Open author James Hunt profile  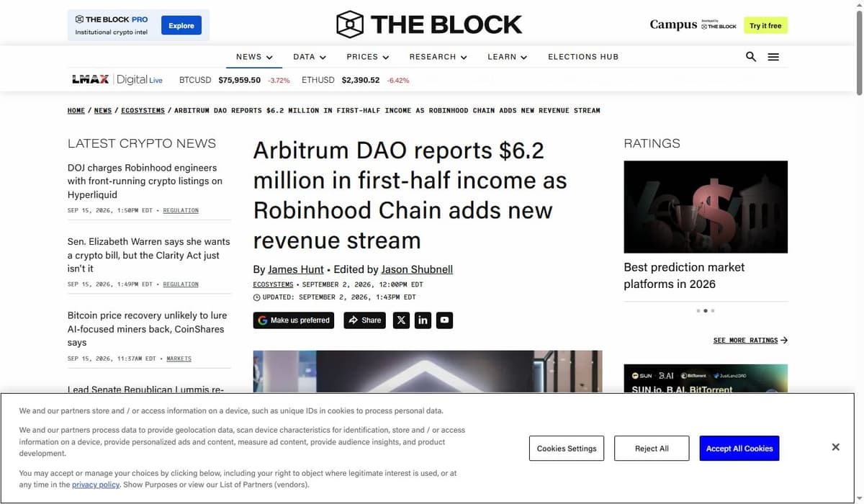pyautogui.click(x=296, y=269)
